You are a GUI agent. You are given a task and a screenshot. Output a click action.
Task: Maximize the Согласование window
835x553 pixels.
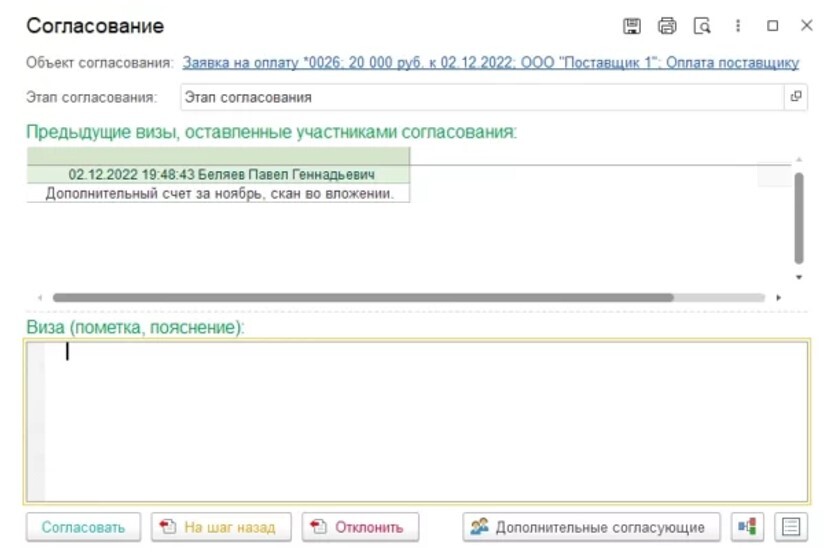click(x=772, y=26)
